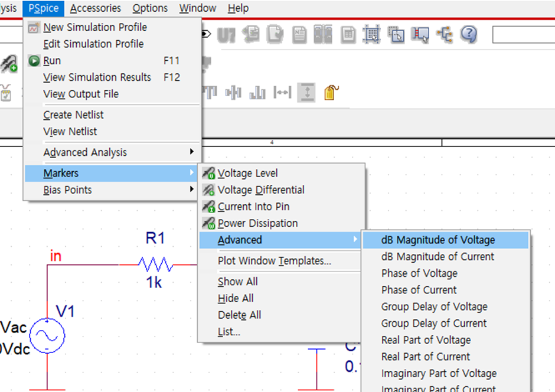
Task: Click the Help question mark icon
Action: 469,34
